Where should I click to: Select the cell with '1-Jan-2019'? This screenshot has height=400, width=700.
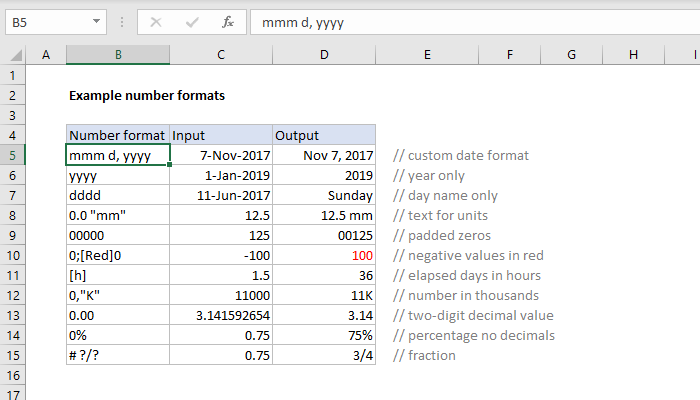(221, 175)
